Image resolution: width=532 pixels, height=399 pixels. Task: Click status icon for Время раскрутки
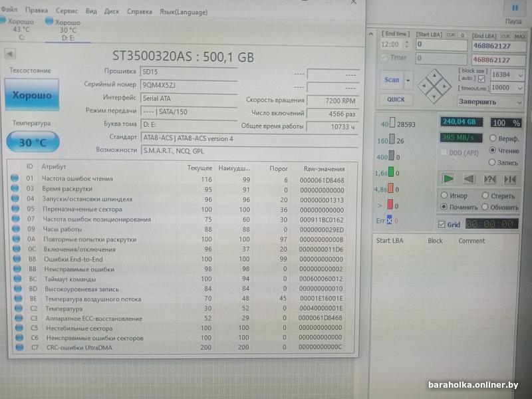(x=15, y=188)
